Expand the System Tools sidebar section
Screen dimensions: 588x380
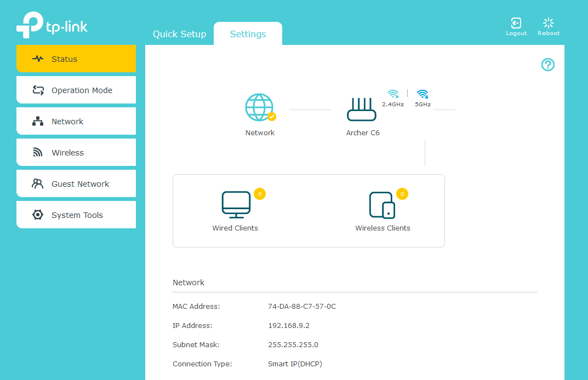click(76, 215)
